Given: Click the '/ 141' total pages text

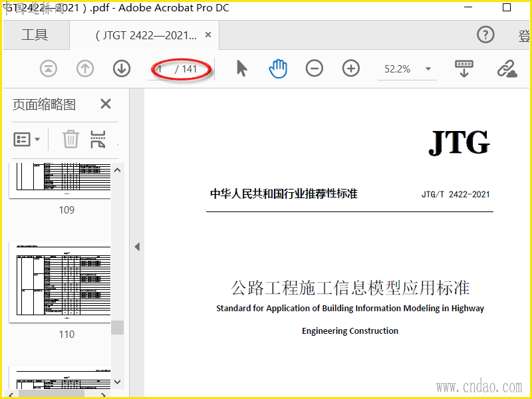Looking at the screenshot, I should coord(186,69).
